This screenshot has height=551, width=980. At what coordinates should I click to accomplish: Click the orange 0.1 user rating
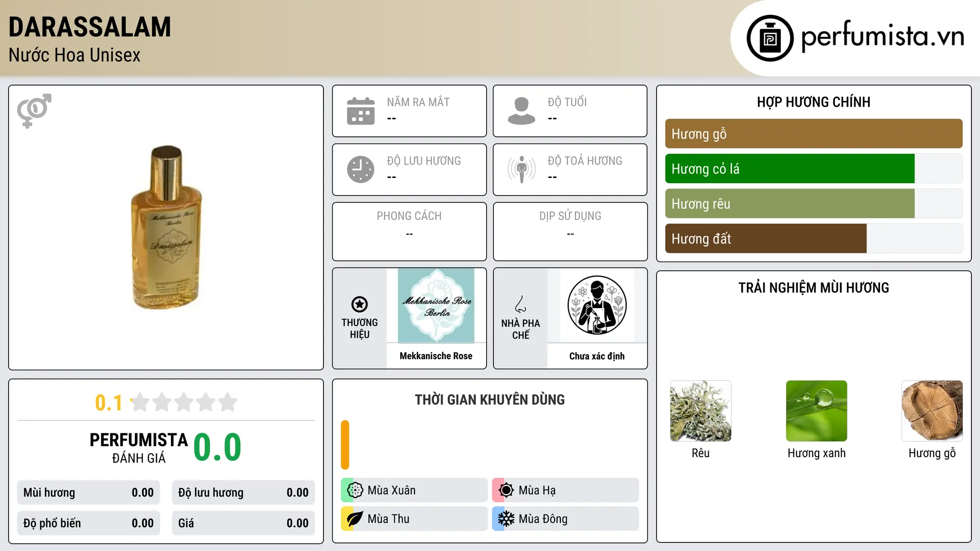[x=109, y=403]
